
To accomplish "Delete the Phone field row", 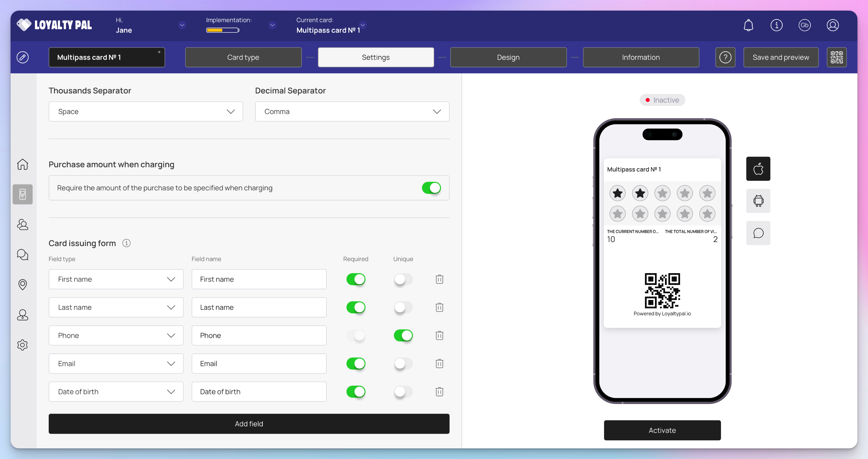I will [x=439, y=336].
